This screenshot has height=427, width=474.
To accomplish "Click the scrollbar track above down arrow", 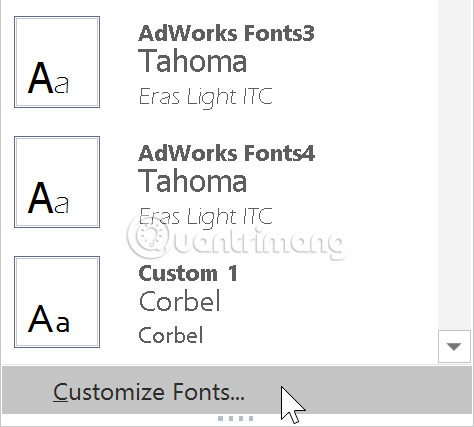I will click(x=454, y=165).
